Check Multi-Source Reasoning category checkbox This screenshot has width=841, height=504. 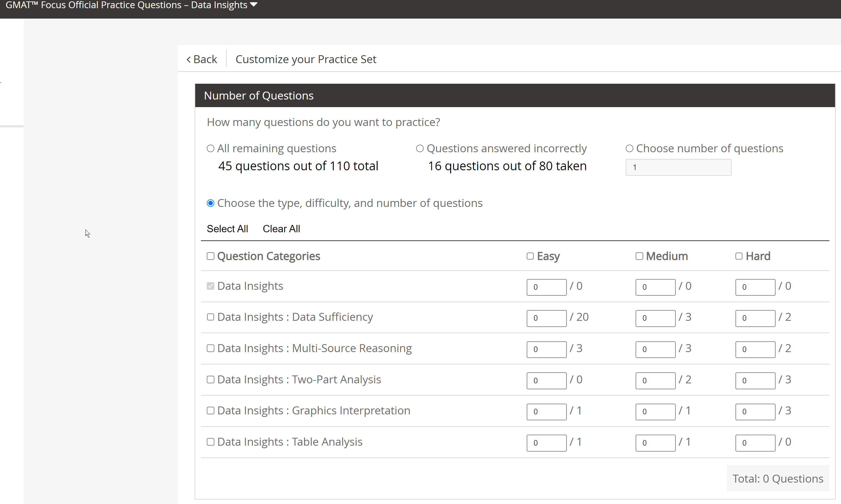pyautogui.click(x=210, y=348)
